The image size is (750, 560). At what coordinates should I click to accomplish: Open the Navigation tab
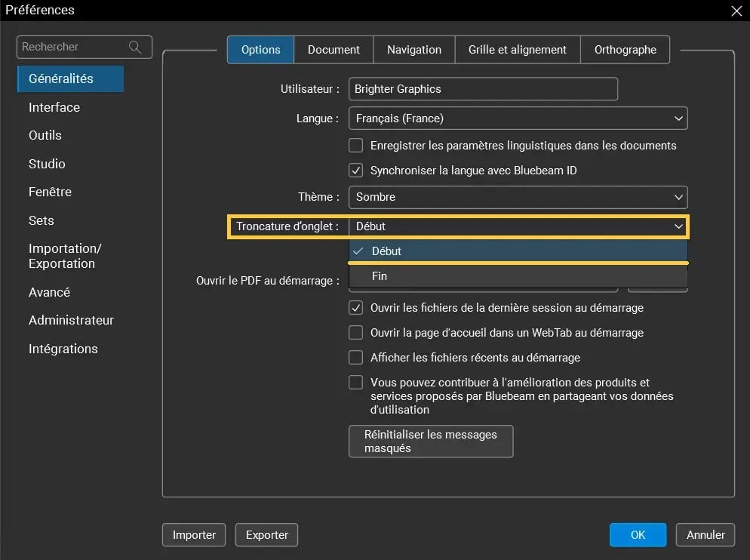point(413,49)
